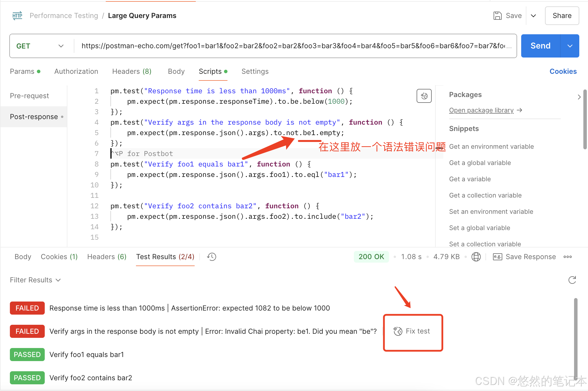Screen dimensions: 588x391
Task: Click the refresh test results icon
Action: click(x=572, y=280)
